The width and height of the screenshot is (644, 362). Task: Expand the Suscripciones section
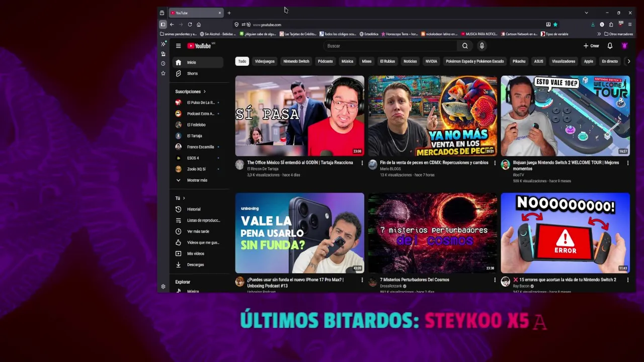coord(190,92)
